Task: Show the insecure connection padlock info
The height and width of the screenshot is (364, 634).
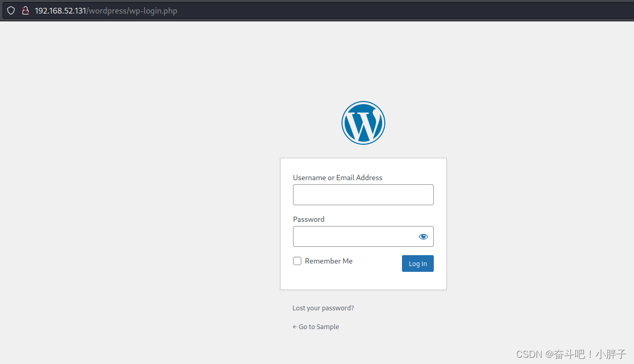Action: coord(25,10)
